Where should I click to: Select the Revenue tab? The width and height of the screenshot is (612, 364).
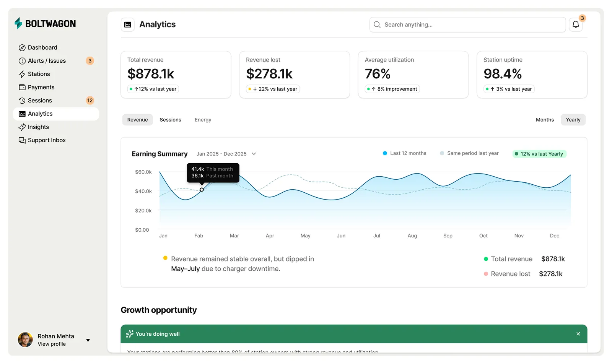[x=138, y=120]
